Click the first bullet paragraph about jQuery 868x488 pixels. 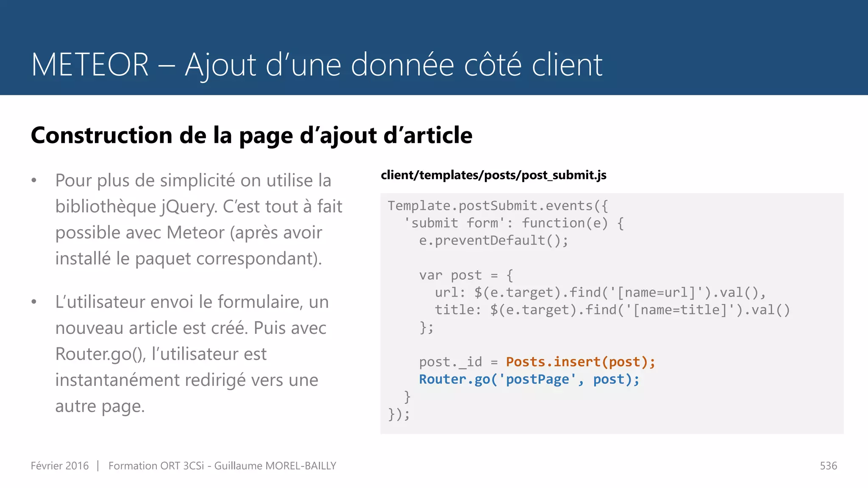click(x=198, y=219)
